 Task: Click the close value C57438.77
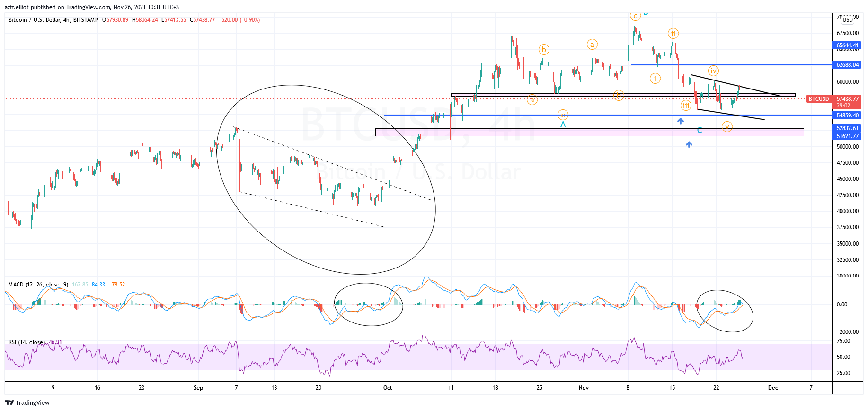(x=202, y=20)
